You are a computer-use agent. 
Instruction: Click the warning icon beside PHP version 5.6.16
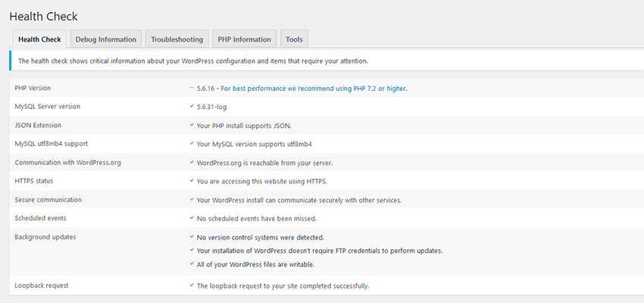(x=192, y=88)
